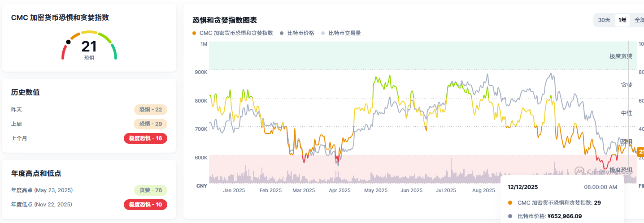
Task: Click the CoinMarketCap watermark logo in chart
Action: click(x=580, y=171)
